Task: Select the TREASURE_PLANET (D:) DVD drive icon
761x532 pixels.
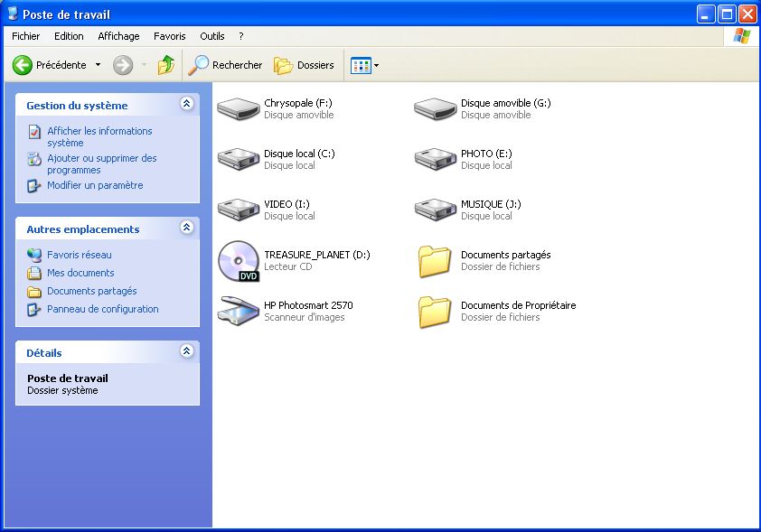Action: 239,261
